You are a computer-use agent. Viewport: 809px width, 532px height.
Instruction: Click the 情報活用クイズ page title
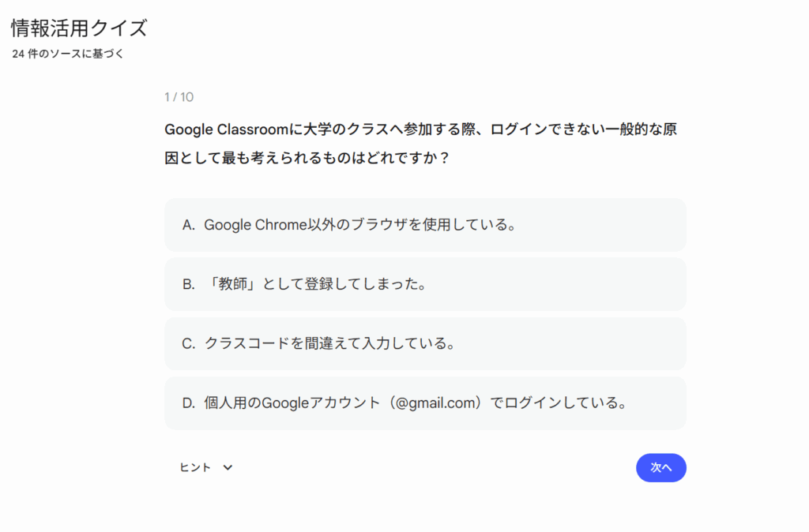pyautogui.click(x=79, y=28)
